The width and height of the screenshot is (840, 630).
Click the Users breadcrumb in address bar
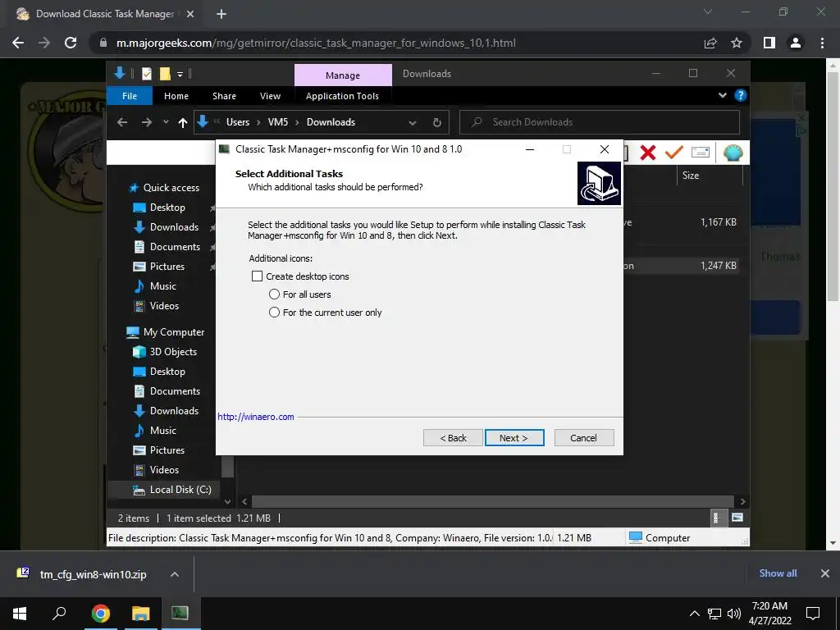238,122
